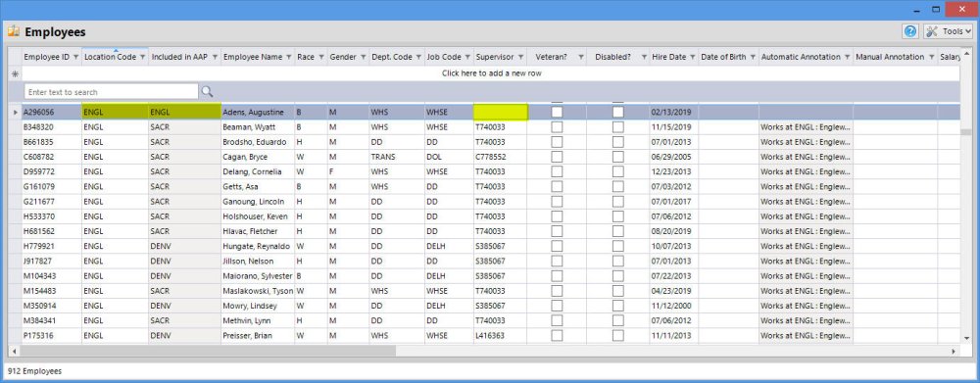The width and height of the screenshot is (980, 383).
Task: Sort by Supervisor column header
Action: pos(495,57)
